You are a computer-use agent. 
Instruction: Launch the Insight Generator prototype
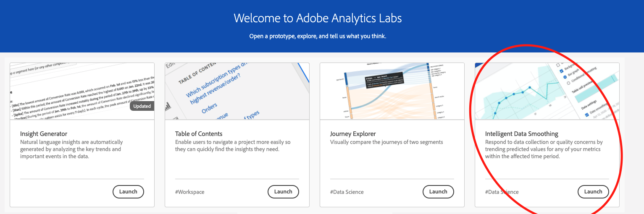coord(128,192)
